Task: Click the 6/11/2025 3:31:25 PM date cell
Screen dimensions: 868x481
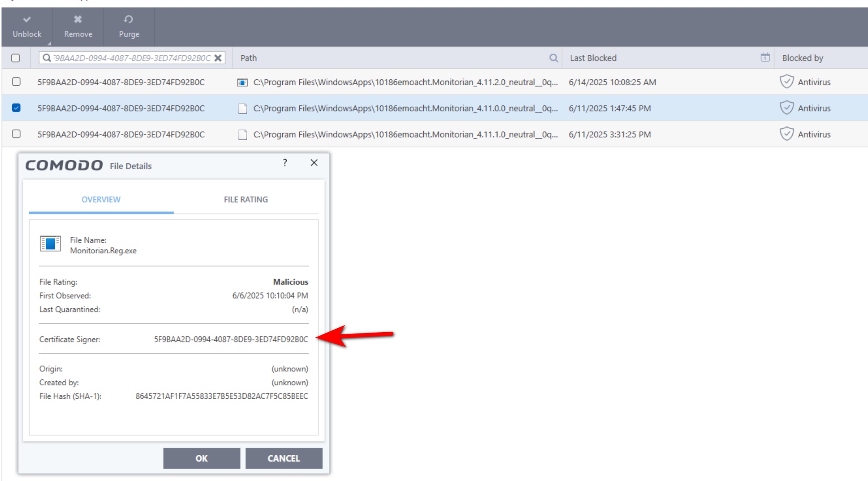Action: [610, 135]
